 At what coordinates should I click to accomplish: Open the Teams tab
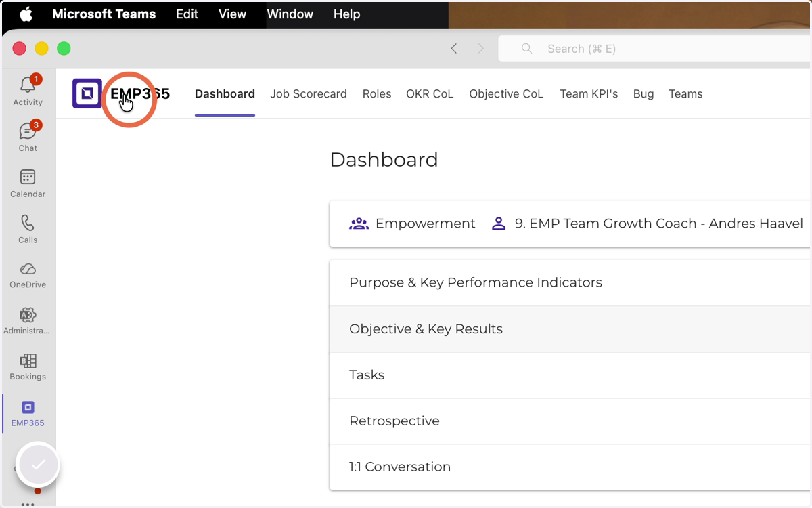(x=685, y=94)
